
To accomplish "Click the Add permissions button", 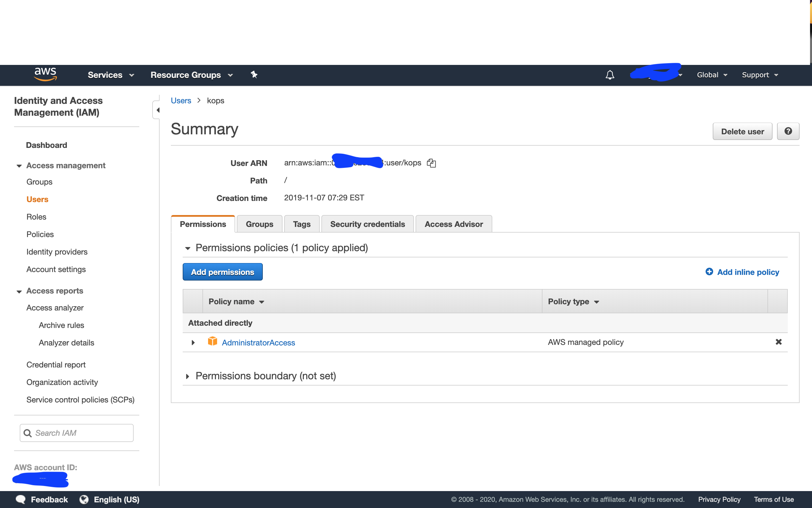I will pos(222,272).
